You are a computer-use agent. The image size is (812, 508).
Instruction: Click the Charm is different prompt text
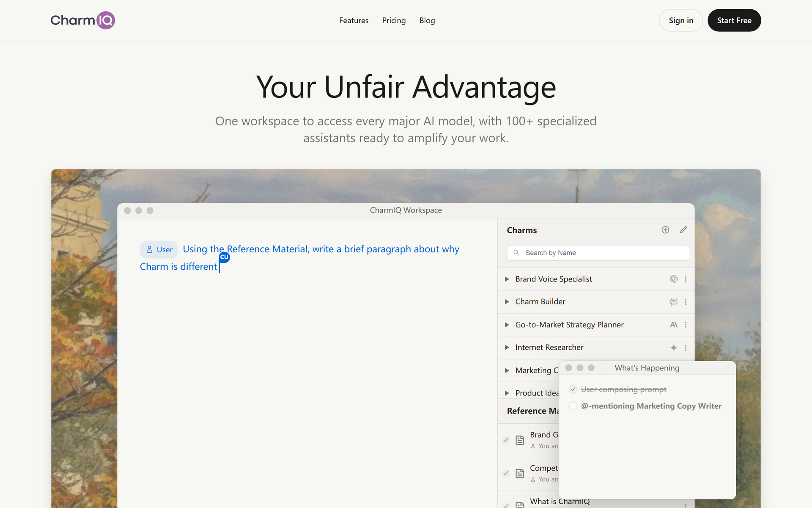point(178,267)
